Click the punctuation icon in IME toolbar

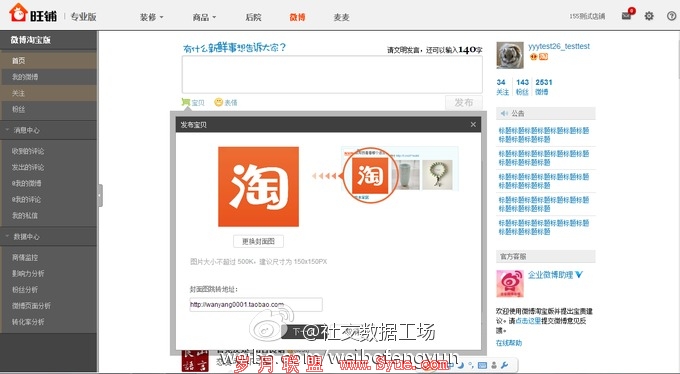coord(471,365)
